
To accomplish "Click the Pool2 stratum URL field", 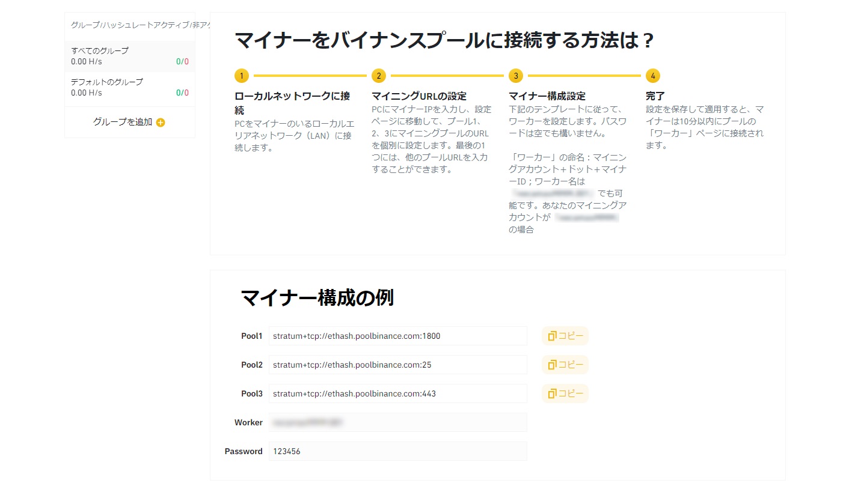I will coord(397,365).
